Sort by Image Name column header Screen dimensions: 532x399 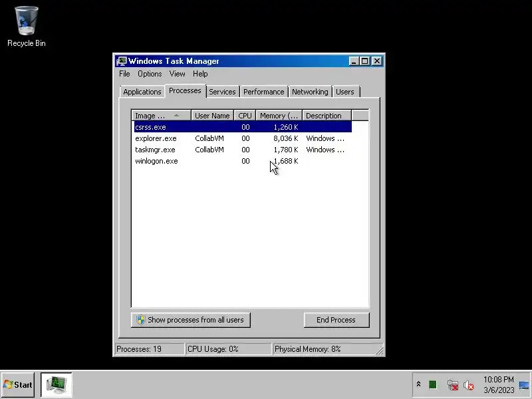click(161, 116)
